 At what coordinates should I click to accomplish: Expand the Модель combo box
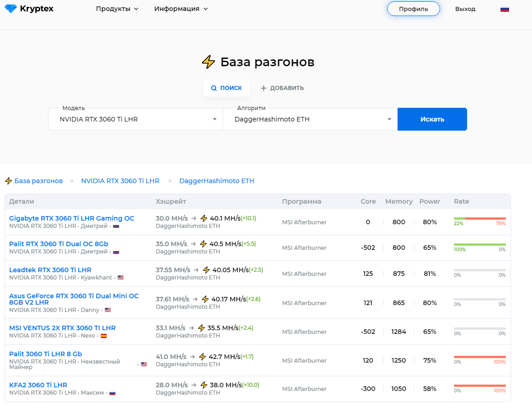pyautogui.click(x=135, y=119)
